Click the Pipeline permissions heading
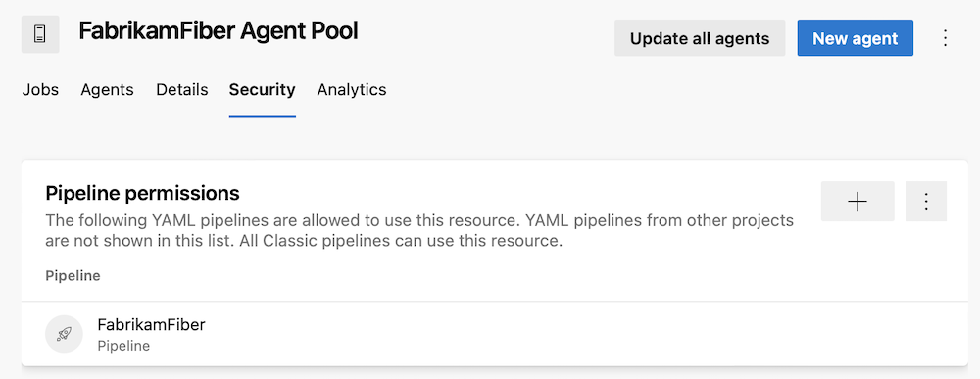Image resolution: width=980 pixels, height=379 pixels. [x=142, y=194]
